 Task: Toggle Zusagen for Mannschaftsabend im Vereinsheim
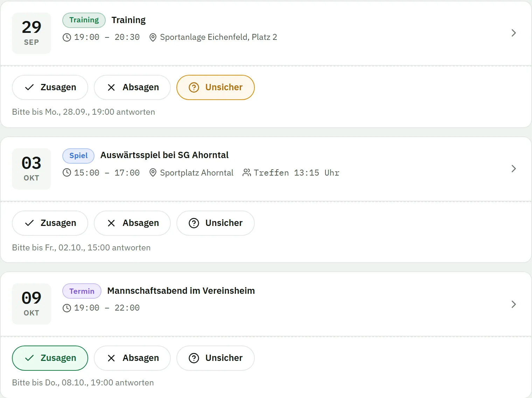tap(50, 358)
